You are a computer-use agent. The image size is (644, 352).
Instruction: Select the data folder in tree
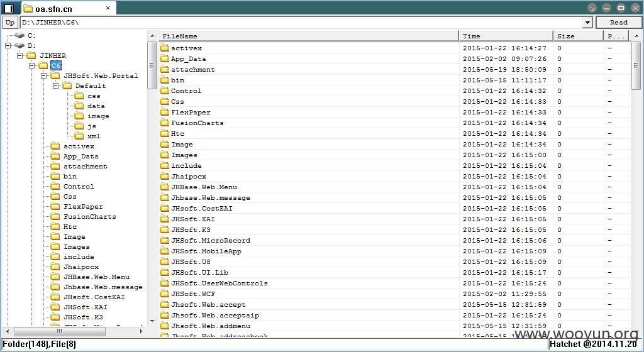(96, 106)
